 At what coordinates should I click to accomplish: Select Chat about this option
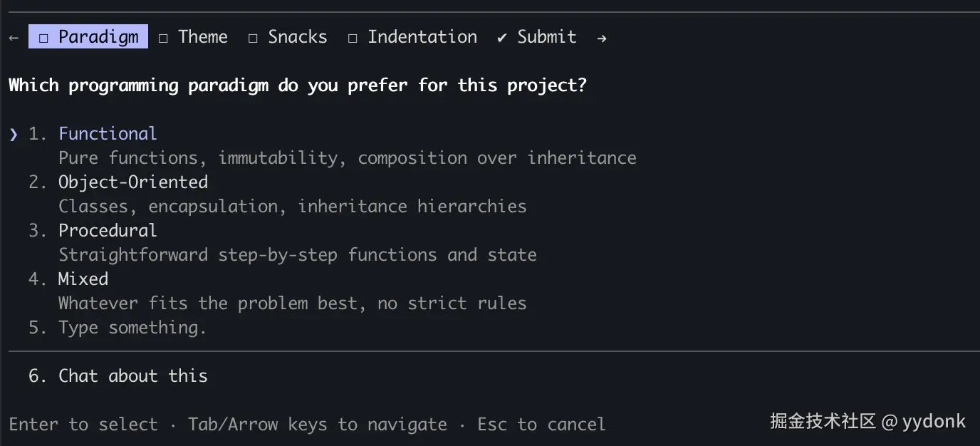[x=132, y=376]
